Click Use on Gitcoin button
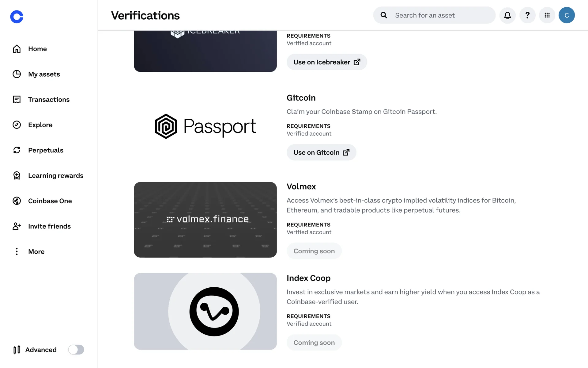 tap(321, 152)
